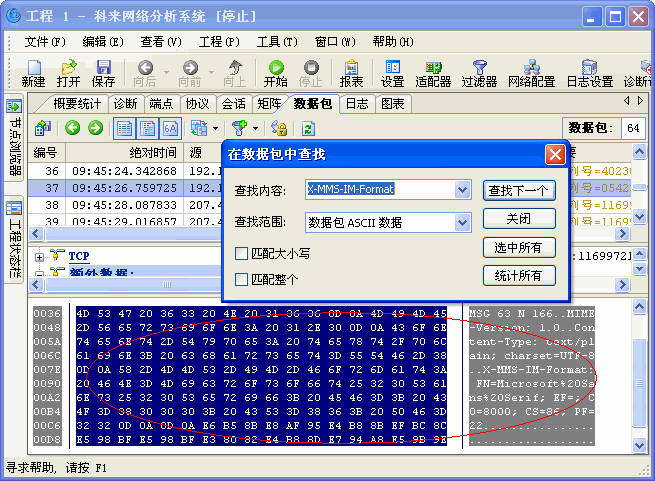Click the packet filter funnel icon
The height and width of the screenshot is (481, 655).
[240, 128]
